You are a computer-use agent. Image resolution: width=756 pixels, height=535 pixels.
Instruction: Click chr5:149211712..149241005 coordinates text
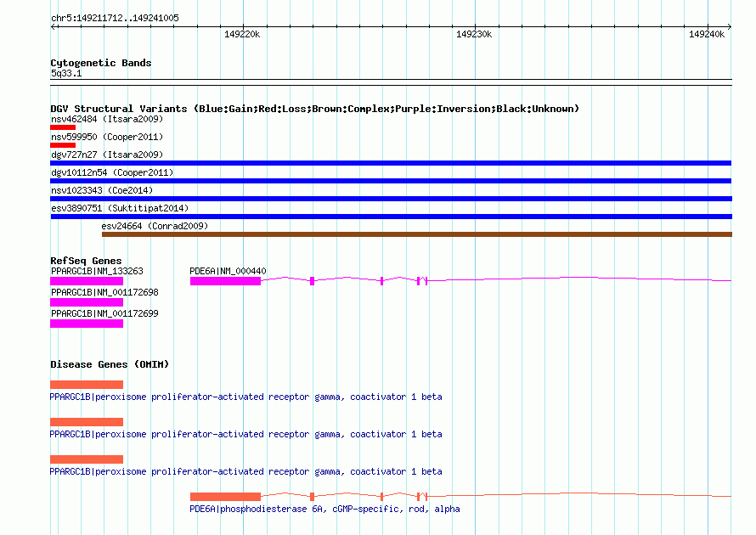click(x=115, y=18)
